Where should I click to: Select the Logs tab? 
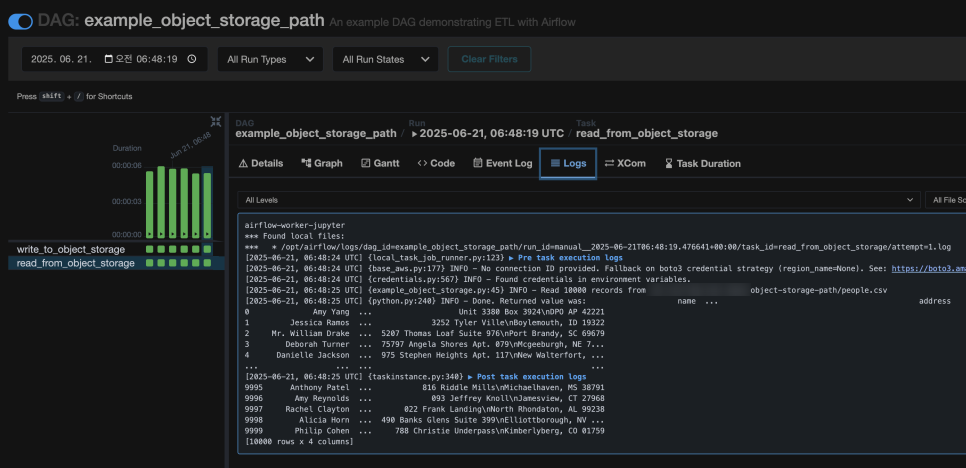click(568, 163)
